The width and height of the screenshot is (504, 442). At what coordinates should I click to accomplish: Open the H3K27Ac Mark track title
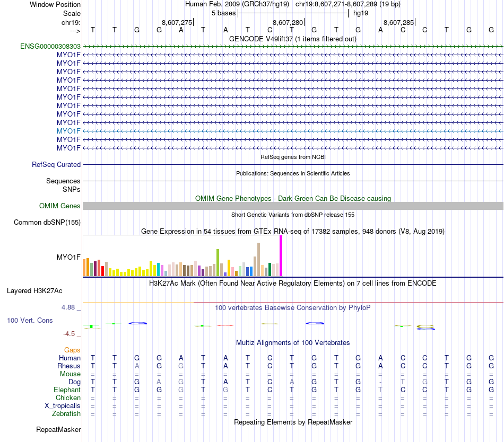293,283
